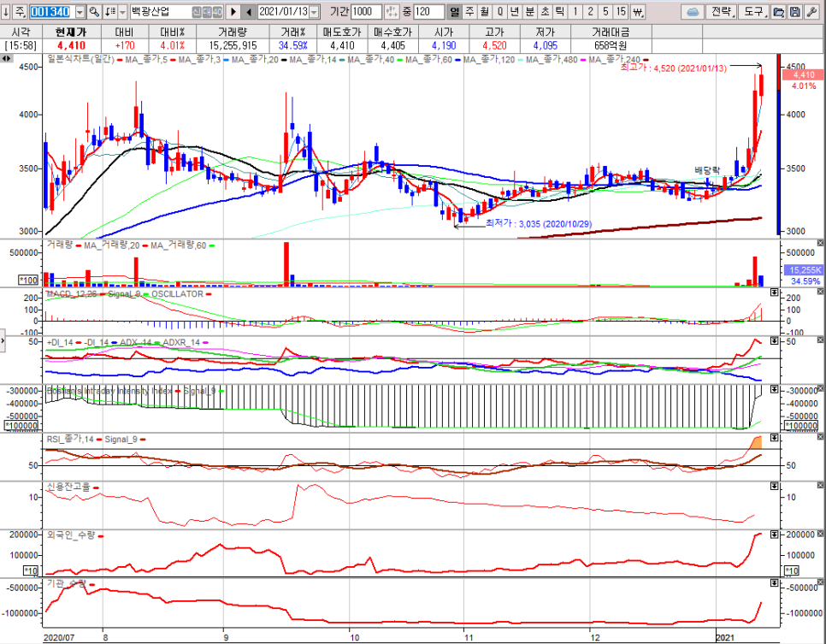Toggle the won currency button
Viewport: 826px width, 644px height.
point(637,12)
